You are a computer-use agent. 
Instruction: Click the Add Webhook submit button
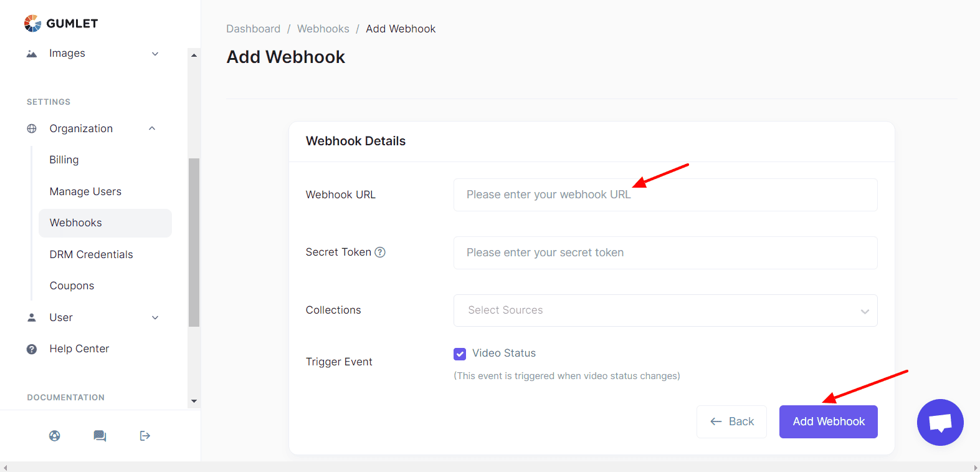pyautogui.click(x=828, y=421)
